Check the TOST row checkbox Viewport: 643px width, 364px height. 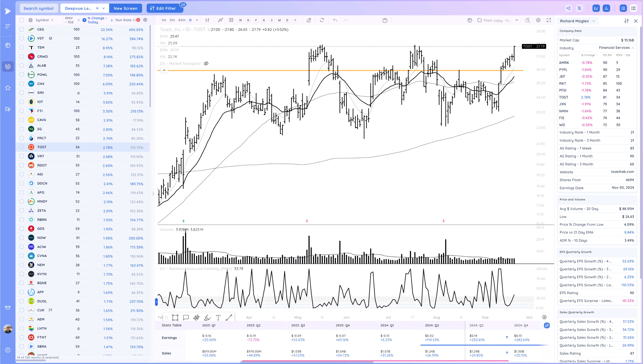coord(22,147)
